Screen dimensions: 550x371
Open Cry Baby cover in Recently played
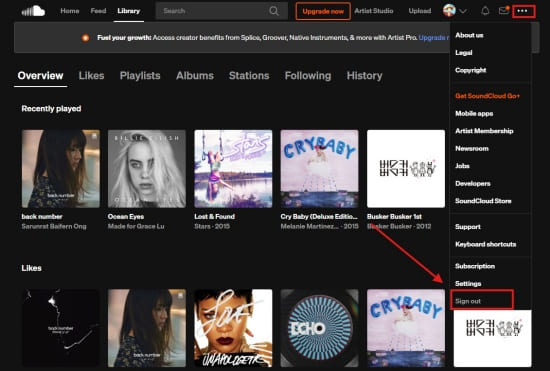[x=320, y=169]
